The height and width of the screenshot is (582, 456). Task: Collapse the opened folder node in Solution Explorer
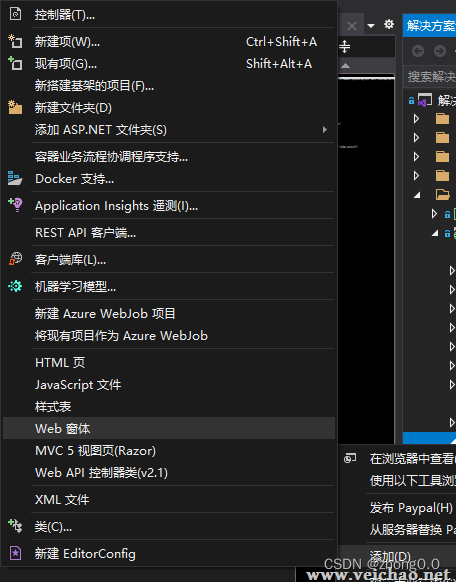(417, 195)
